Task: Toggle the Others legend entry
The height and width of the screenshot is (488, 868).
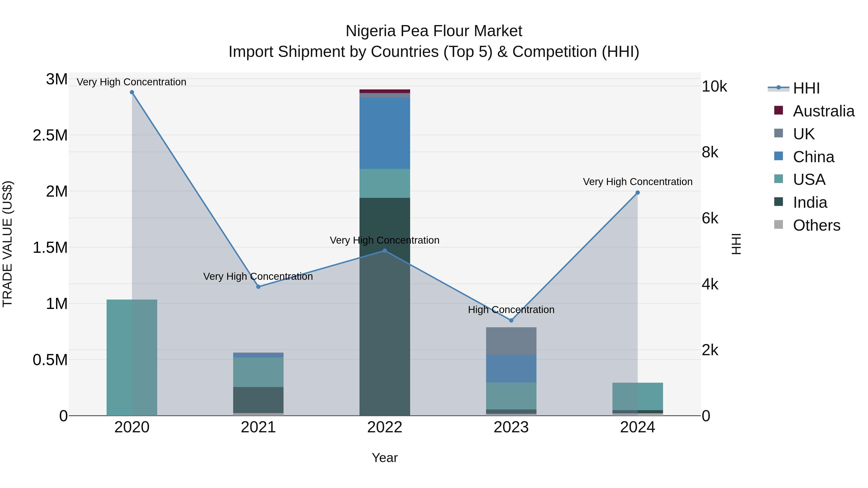Action: pos(807,225)
